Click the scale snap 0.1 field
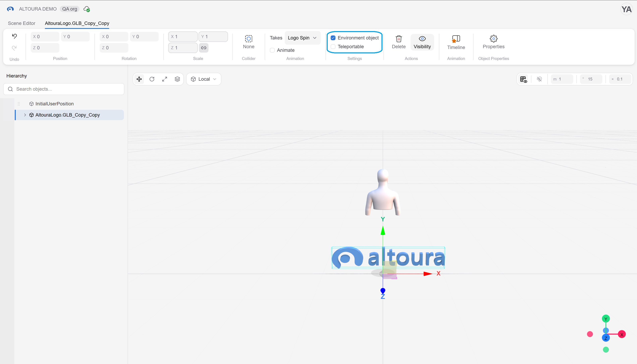This screenshot has height=364, width=637. click(620, 79)
